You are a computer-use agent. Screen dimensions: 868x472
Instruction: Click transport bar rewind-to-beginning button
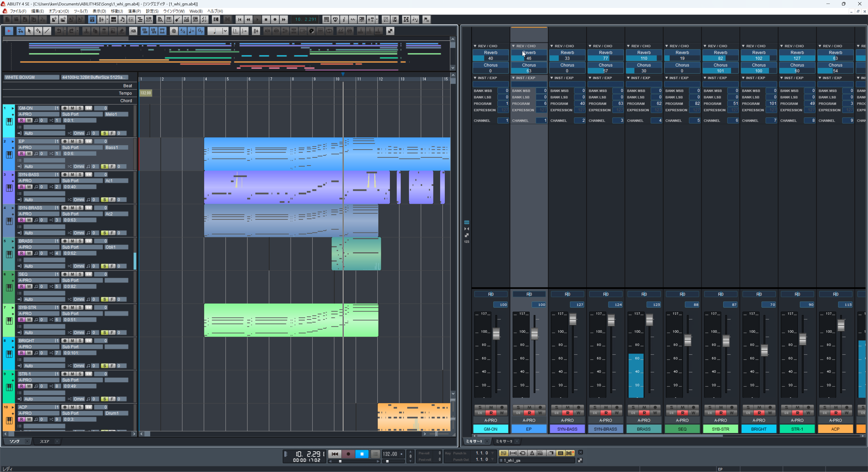pos(335,454)
